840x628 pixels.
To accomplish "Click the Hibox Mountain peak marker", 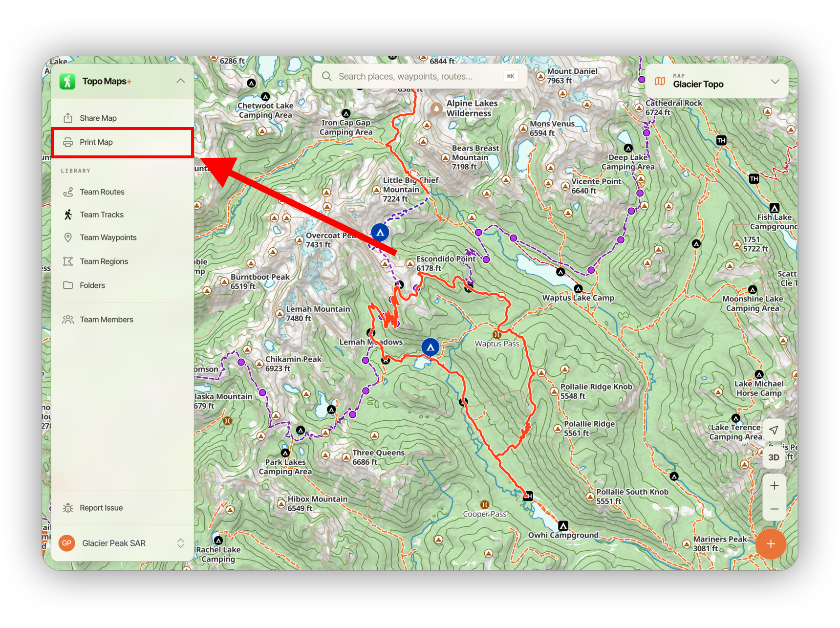I will pyautogui.click(x=281, y=503).
